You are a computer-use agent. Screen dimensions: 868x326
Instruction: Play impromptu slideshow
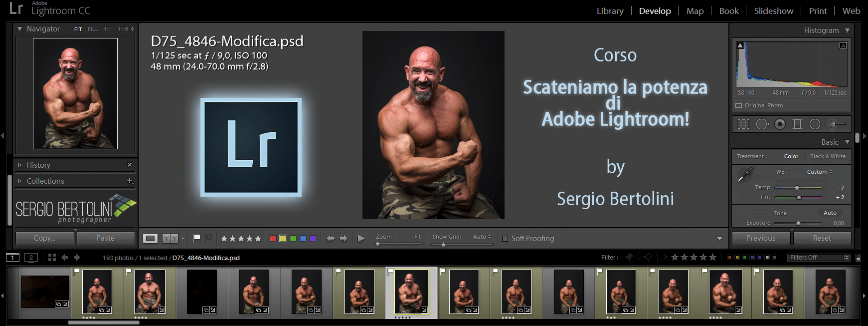361,239
